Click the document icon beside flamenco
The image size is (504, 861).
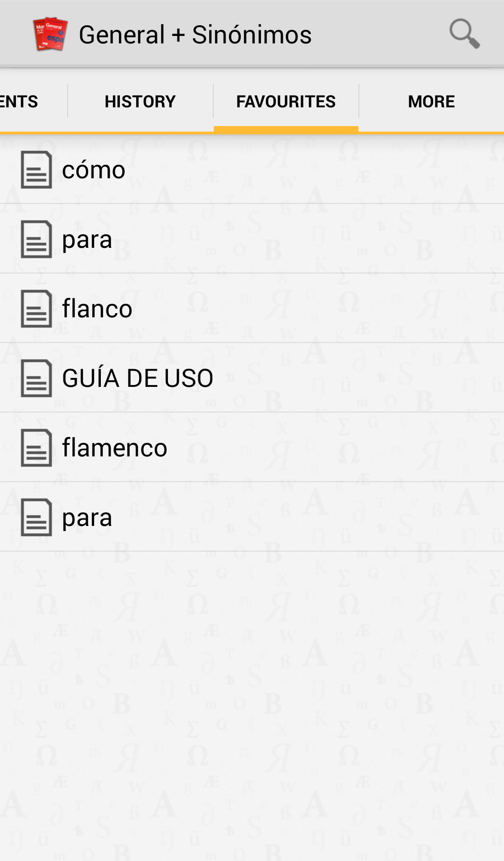(x=36, y=448)
